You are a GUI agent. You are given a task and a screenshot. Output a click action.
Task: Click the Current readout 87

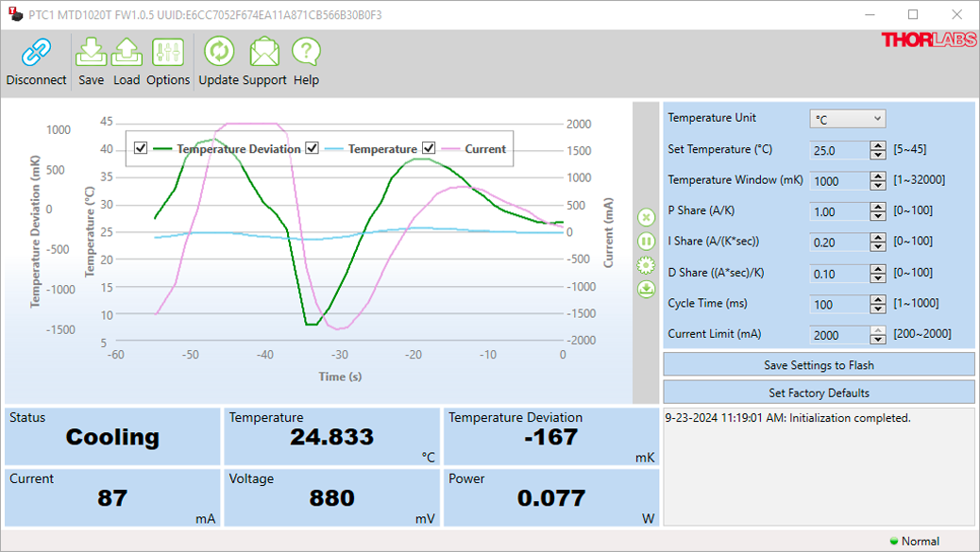point(112,497)
